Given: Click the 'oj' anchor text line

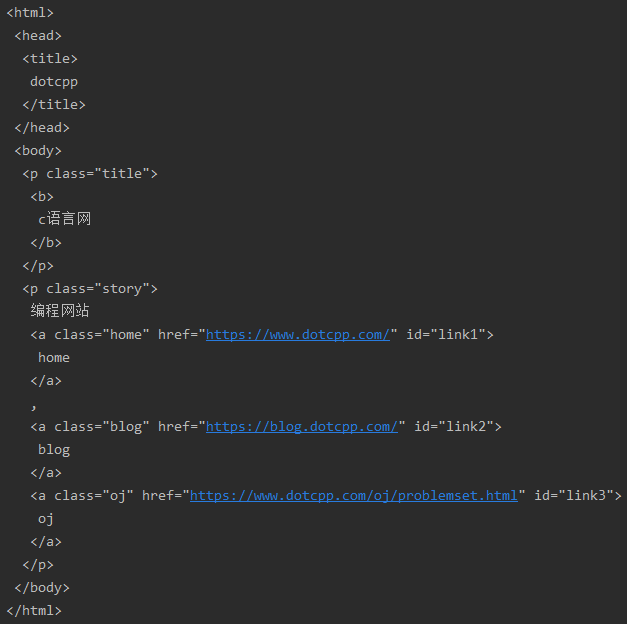Looking at the screenshot, I should click(x=46, y=518).
